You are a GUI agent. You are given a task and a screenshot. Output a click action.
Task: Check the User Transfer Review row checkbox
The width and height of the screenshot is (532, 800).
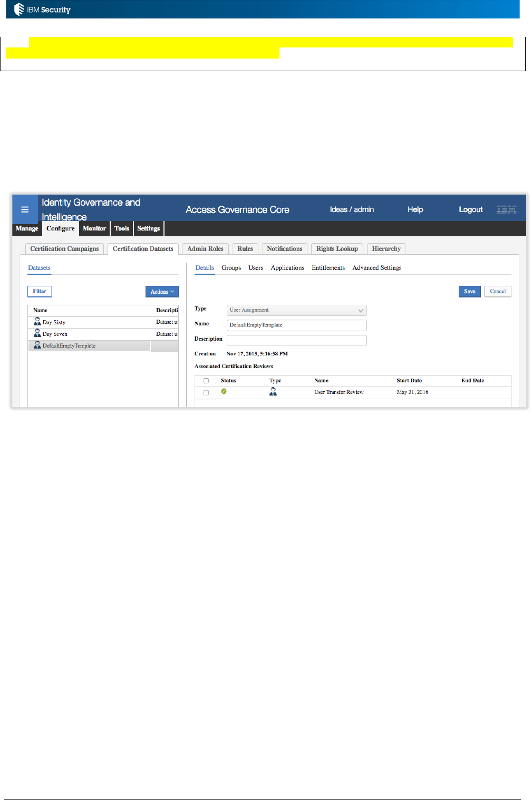(x=206, y=392)
